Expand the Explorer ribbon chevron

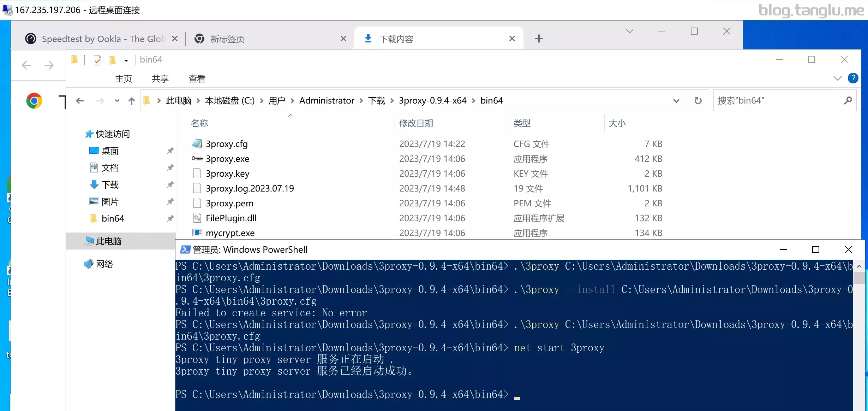click(x=837, y=78)
